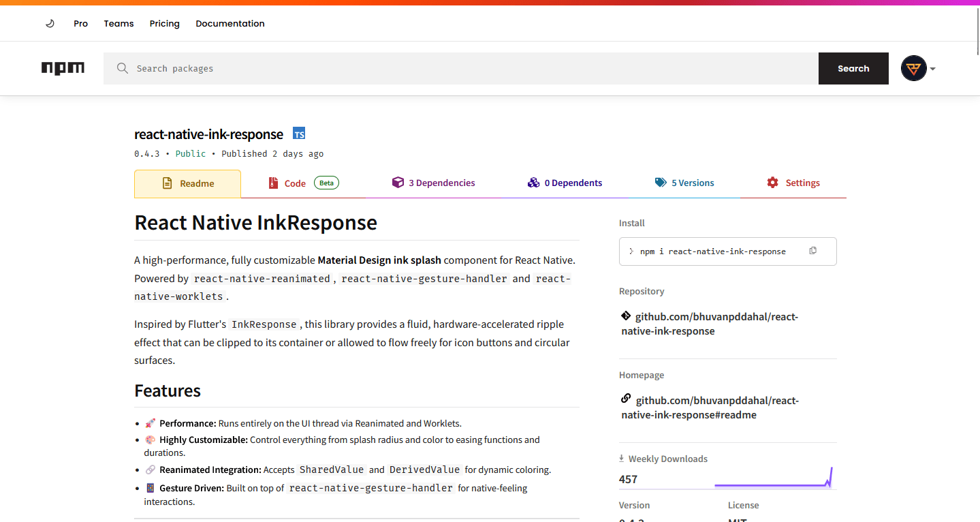
Task: Expand the account dropdown arrow
Action: pos(932,69)
